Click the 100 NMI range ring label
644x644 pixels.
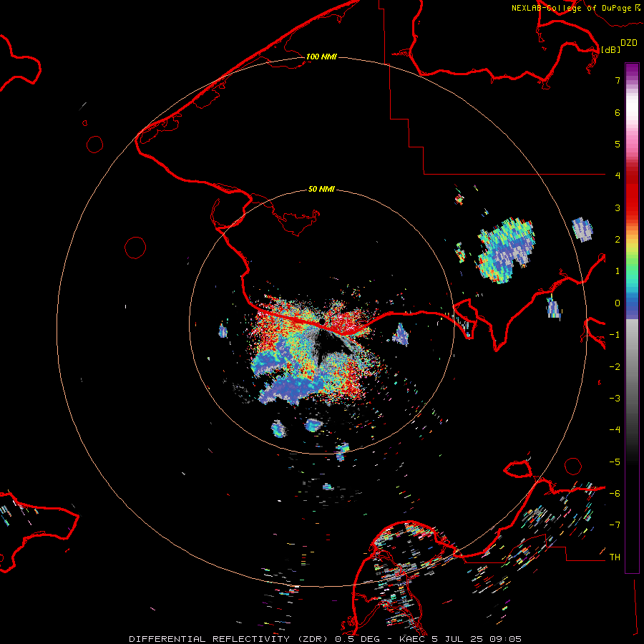click(321, 57)
